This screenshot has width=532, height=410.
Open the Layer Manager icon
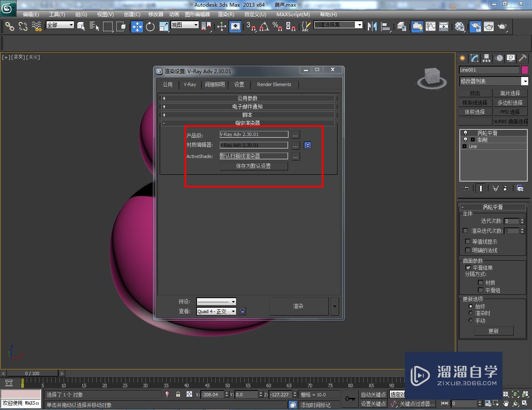point(401,27)
